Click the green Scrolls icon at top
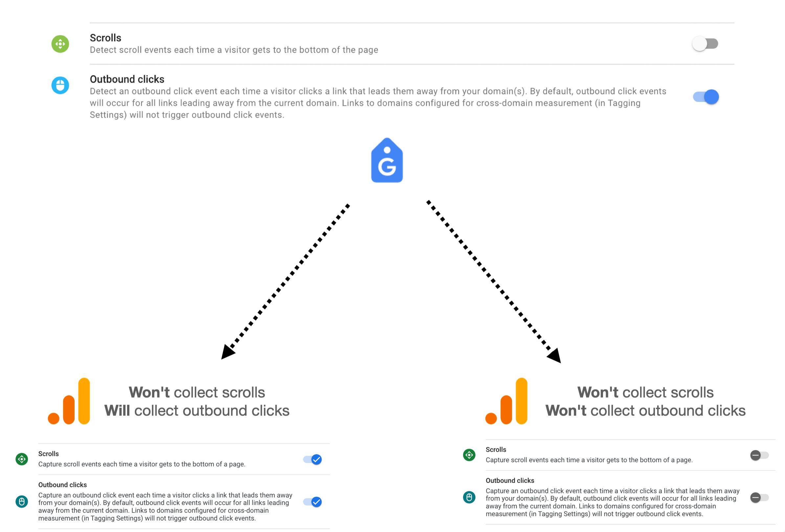 (60, 44)
